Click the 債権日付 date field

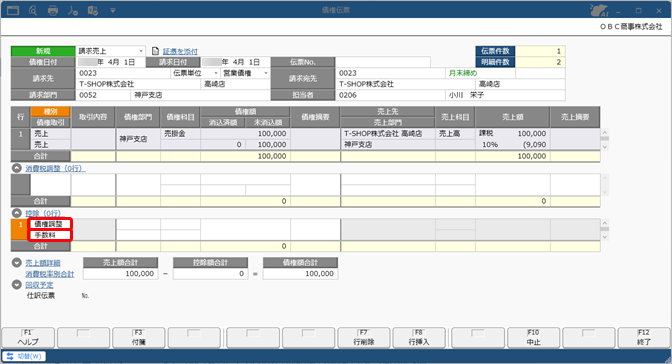[110, 62]
